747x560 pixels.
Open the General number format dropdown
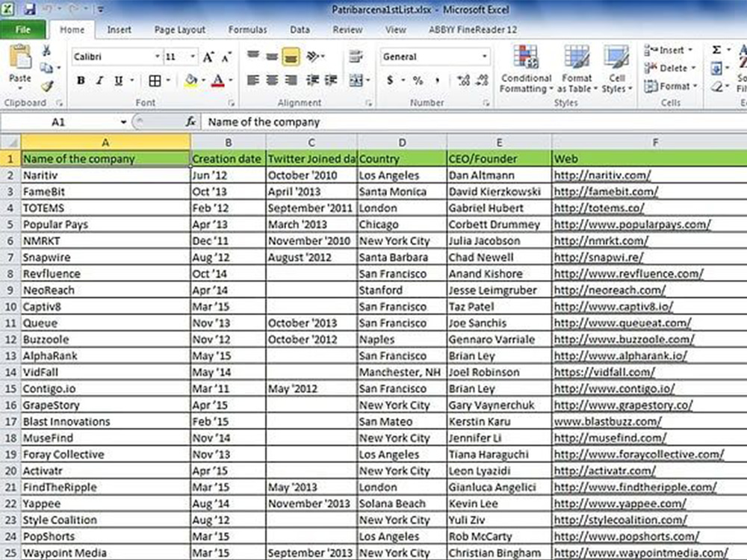pyautogui.click(x=484, y=57)
